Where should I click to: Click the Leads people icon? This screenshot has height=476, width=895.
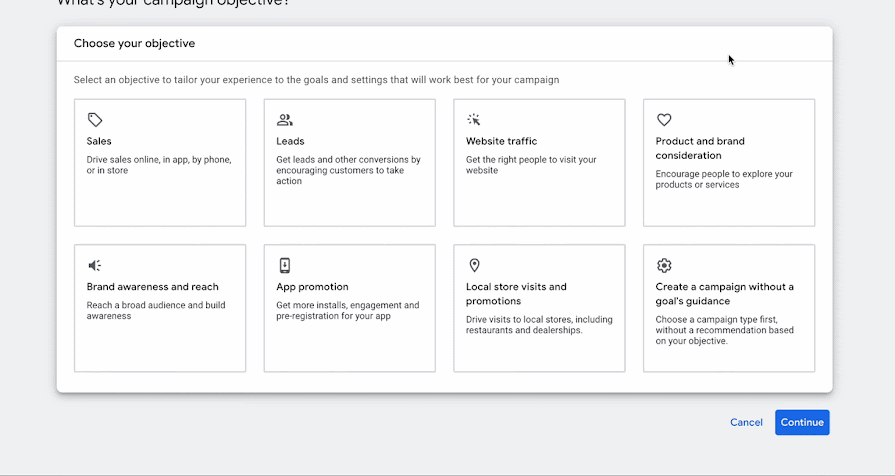coord(284,120)
